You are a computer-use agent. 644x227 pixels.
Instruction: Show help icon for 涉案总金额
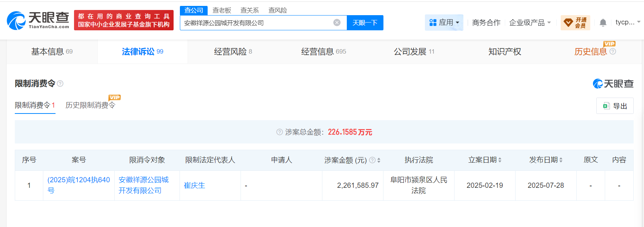pos(279,132)
